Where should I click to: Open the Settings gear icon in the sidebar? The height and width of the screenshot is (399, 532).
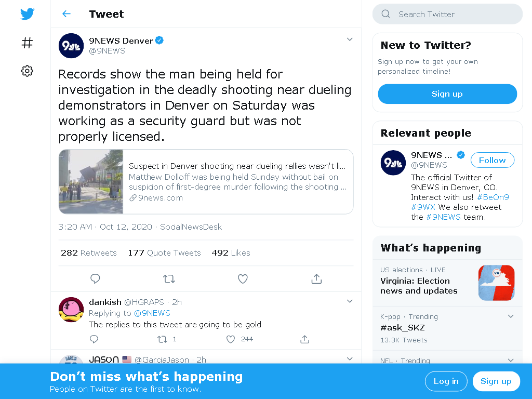pos(27,71)
